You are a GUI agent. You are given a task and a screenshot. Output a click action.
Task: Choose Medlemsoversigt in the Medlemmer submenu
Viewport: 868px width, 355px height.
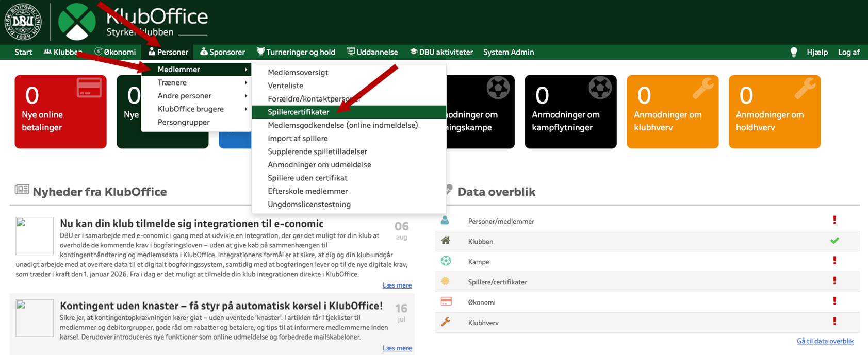click(x=298, y=73)
